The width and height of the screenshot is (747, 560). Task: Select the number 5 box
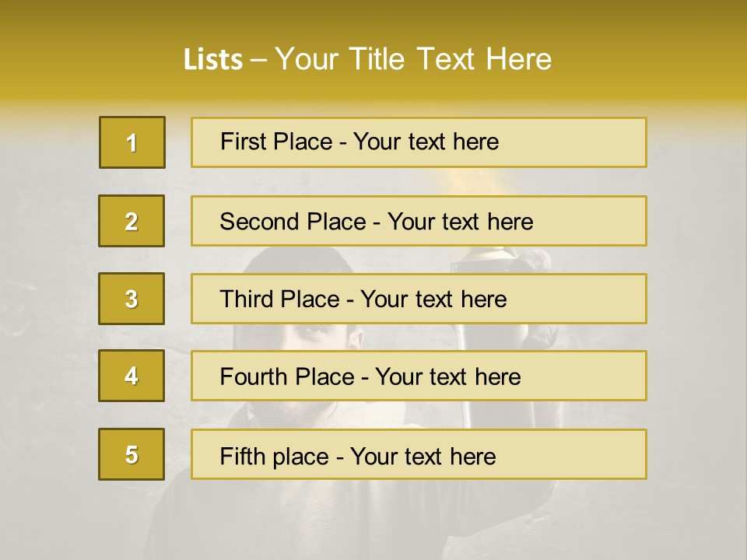tap(132, 454)
